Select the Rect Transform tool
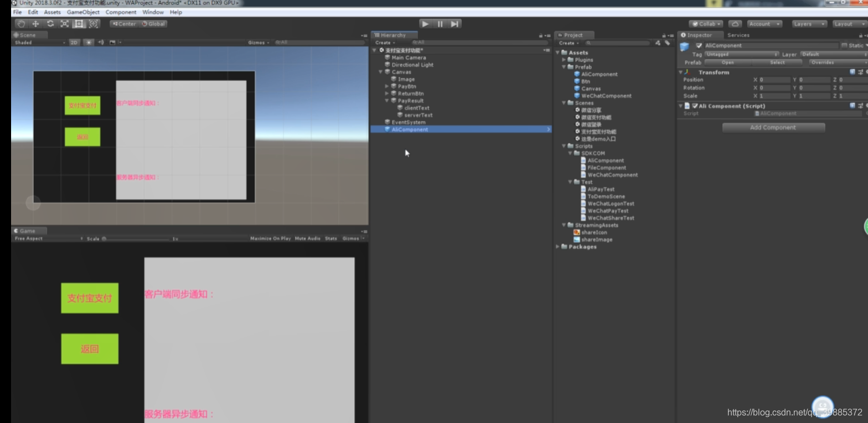The width and height of the screenshot is (868, 423). coord(79,24)
